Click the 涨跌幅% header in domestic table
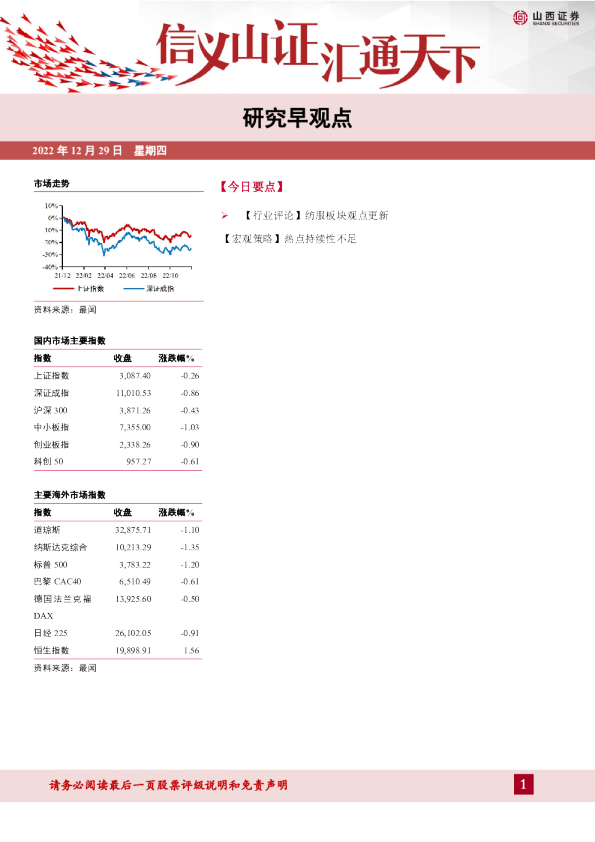The height and width of the screenshot is (842, 595). [x=176, y=358]
